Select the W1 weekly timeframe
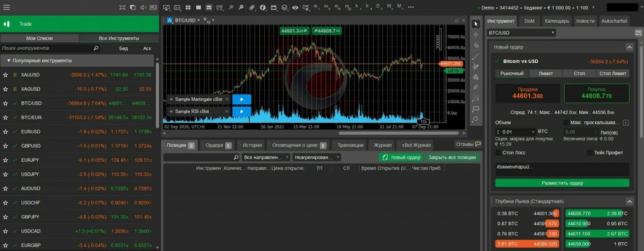Image resolution: width=644 pixels, height=251 pixels. (x=389, y=8)
